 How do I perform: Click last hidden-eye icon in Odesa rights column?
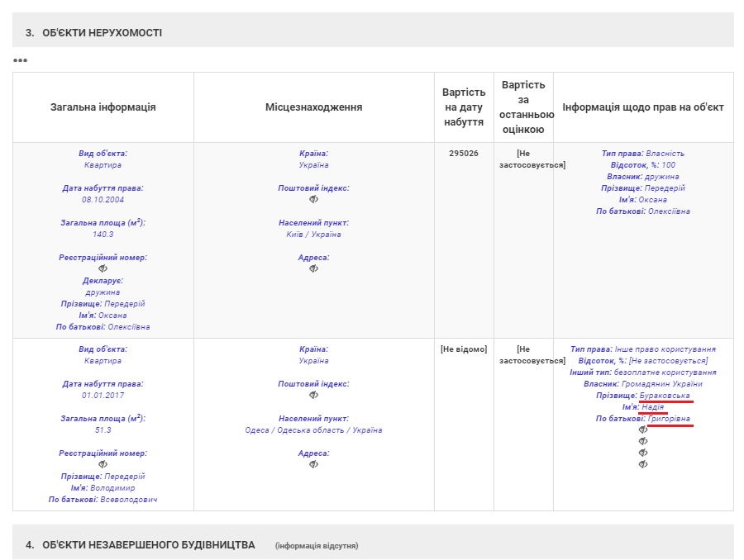[x=643, y=464]
